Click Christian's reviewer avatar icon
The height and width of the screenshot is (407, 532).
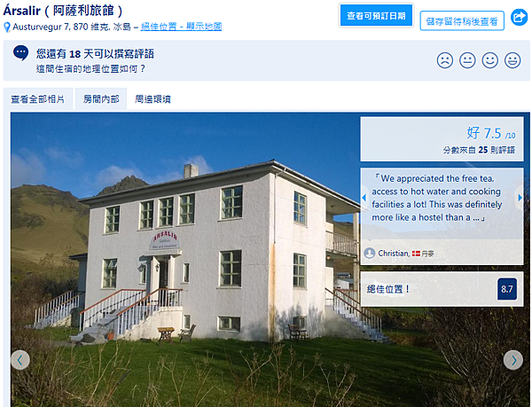pos(369,253)
